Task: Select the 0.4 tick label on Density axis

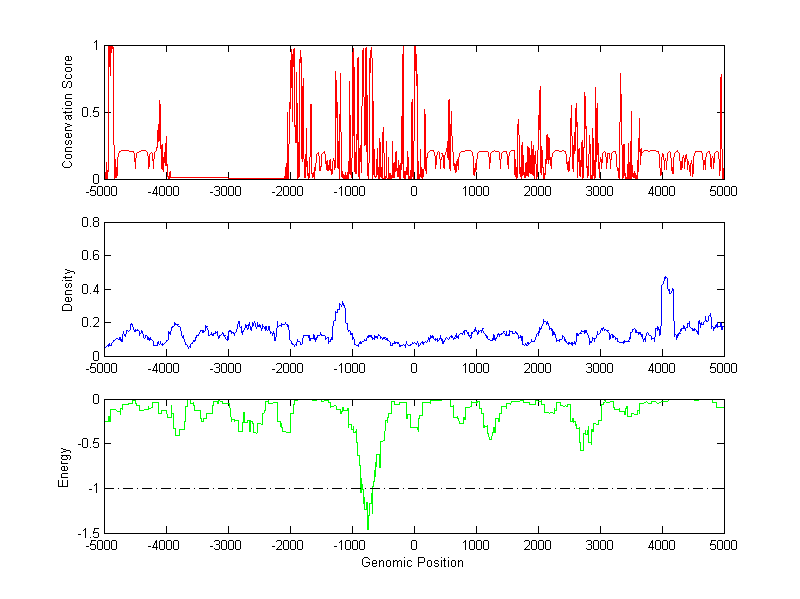Action: click(88, 289)
